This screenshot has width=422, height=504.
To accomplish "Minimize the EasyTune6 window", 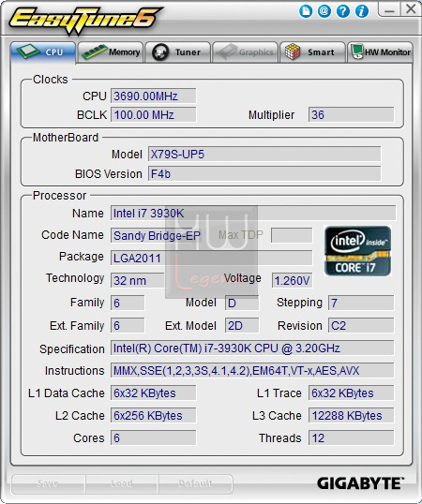I will [x=389, y=9].
